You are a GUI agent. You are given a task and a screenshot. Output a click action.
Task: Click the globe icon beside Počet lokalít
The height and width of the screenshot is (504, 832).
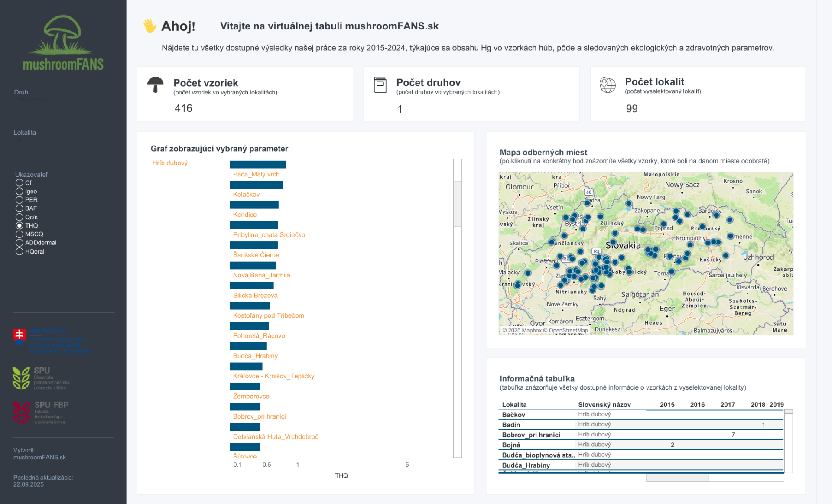[x=607, y=85]
